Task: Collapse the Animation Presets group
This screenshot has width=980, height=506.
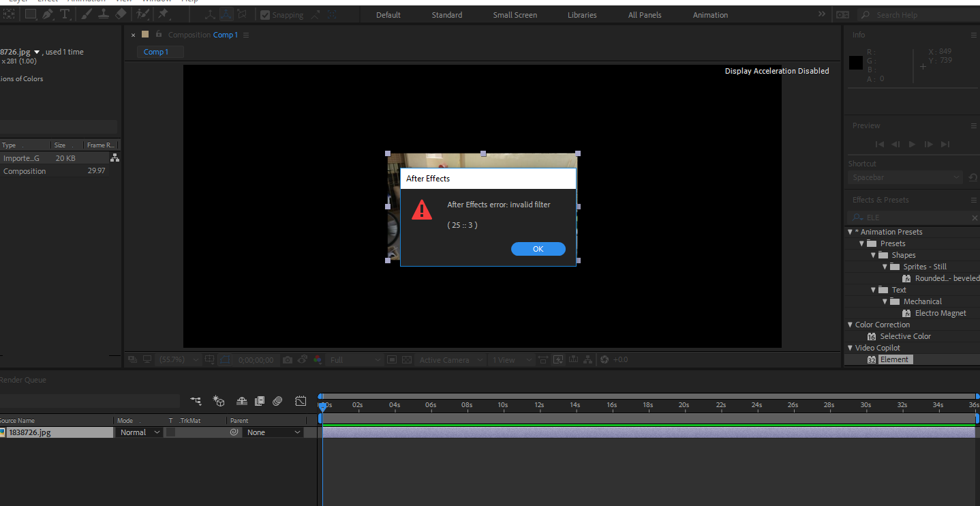Action: pos(850,232)
